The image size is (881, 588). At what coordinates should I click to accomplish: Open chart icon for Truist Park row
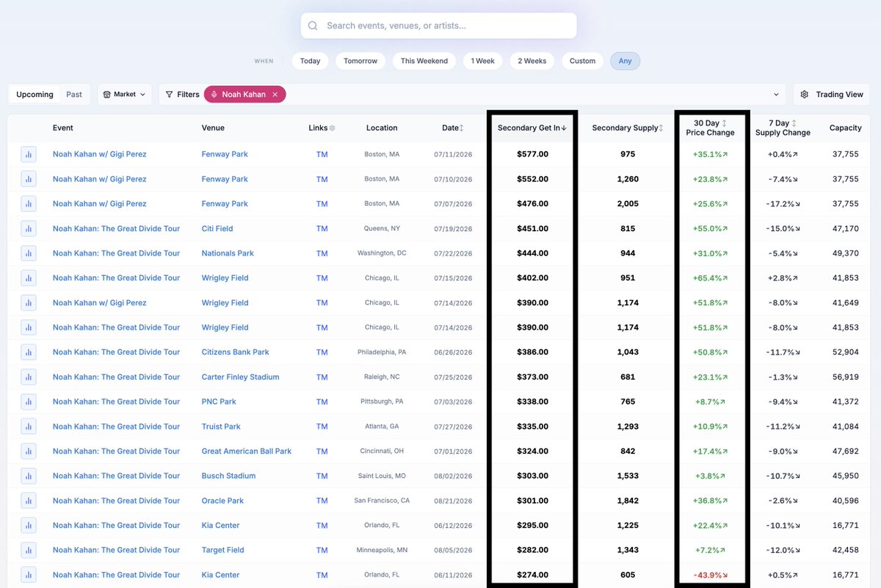[x=29, y=427]
